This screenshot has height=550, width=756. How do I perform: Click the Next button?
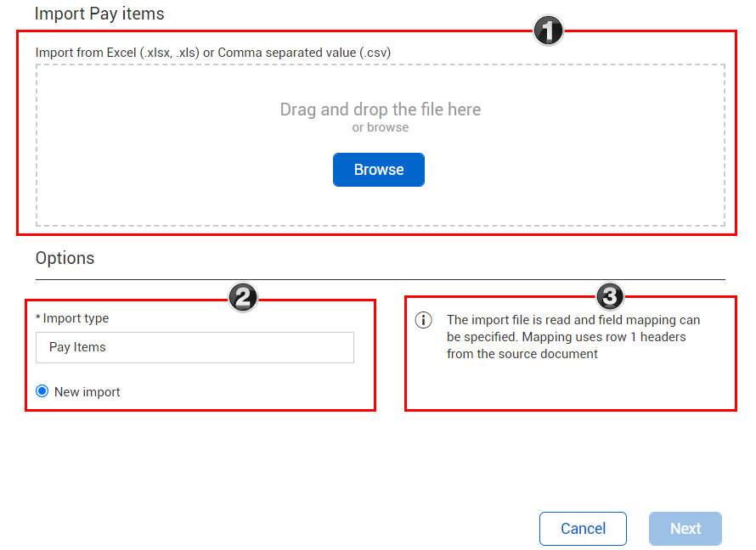685,529
